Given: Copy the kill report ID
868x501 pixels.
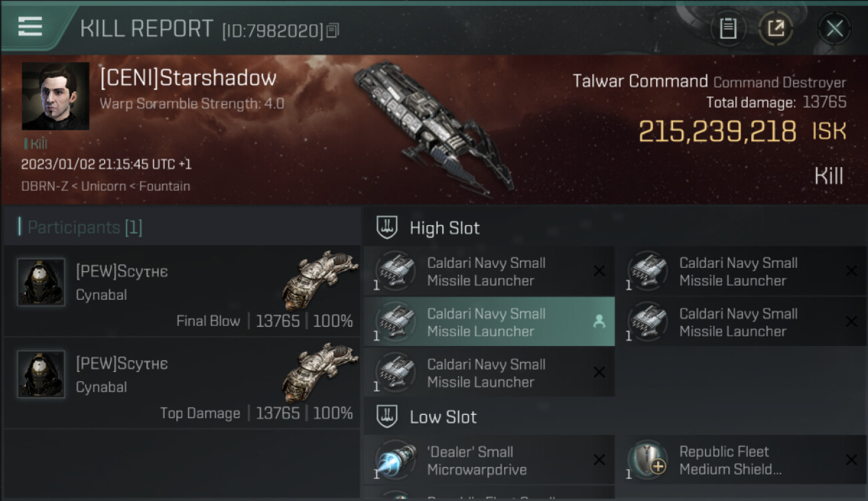Looking at the screenshot, I should [x=333, y=30].
